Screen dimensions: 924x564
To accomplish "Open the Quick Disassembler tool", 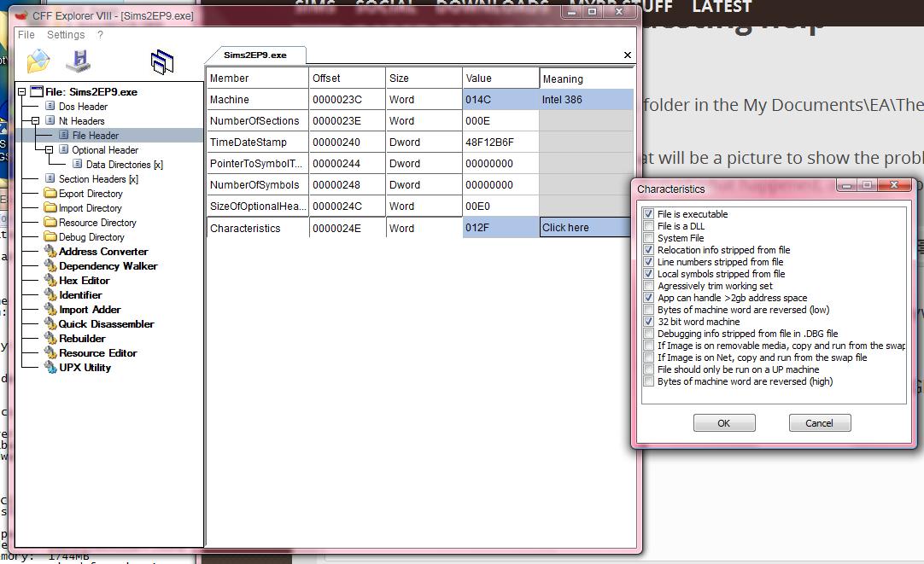I will 106,324.
